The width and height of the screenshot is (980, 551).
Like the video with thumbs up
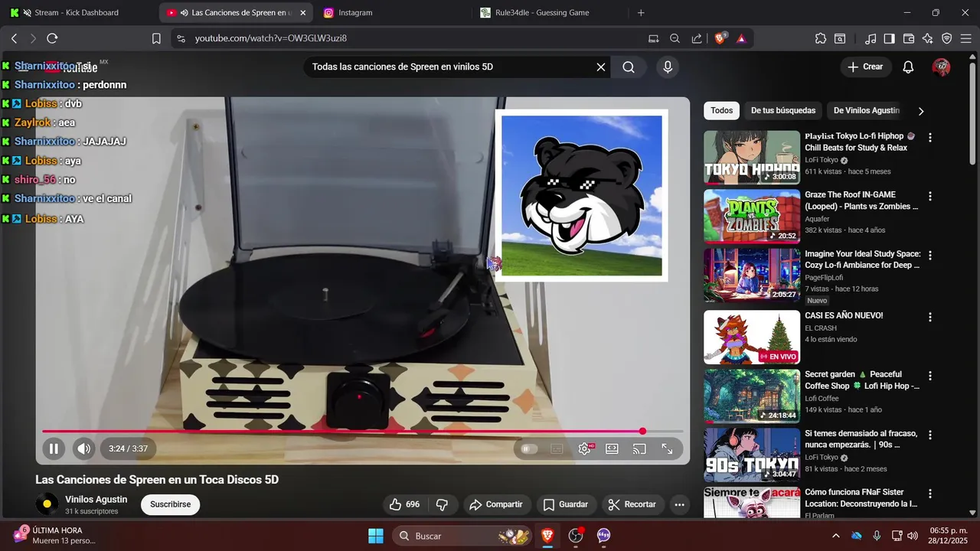404,504
